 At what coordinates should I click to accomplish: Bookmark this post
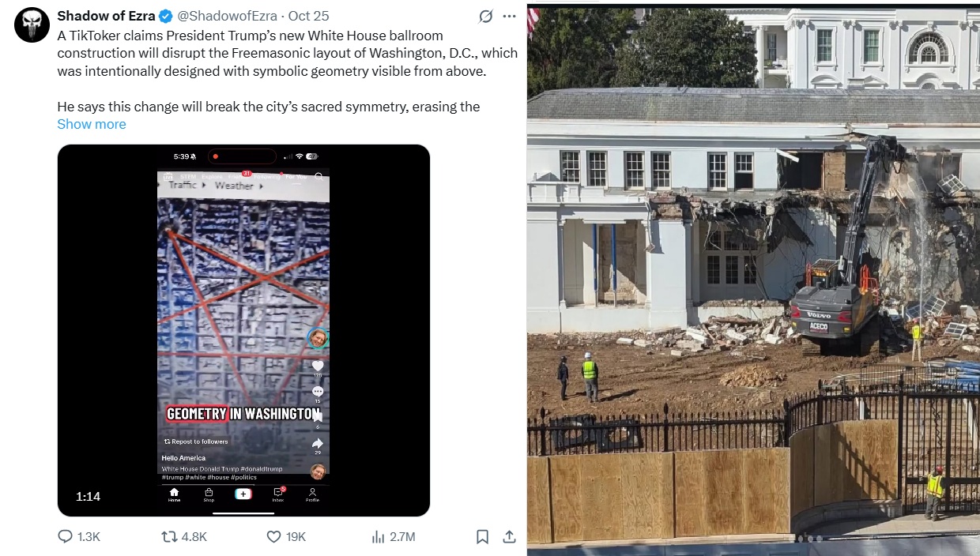482,536
